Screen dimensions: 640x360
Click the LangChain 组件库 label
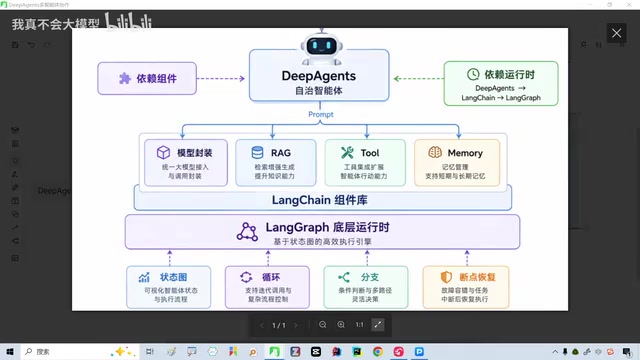(320, 200)
